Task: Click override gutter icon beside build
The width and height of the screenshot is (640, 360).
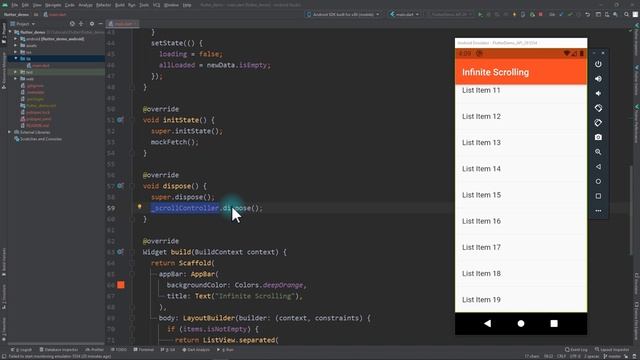Action: (120, 252)
